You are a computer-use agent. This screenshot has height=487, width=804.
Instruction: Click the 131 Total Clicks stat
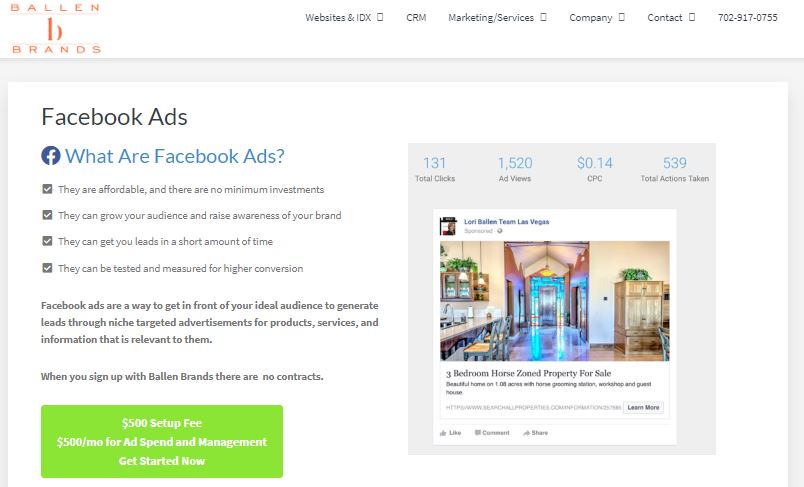click(435, 169)
